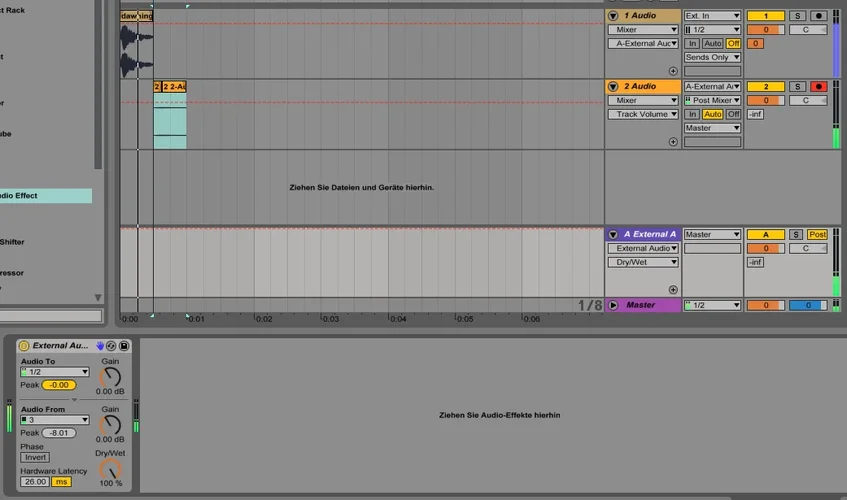Viewport: 847px width, 500px height.
Task: Set 2 Audio monitor to Off
Action: pos(733,114)
